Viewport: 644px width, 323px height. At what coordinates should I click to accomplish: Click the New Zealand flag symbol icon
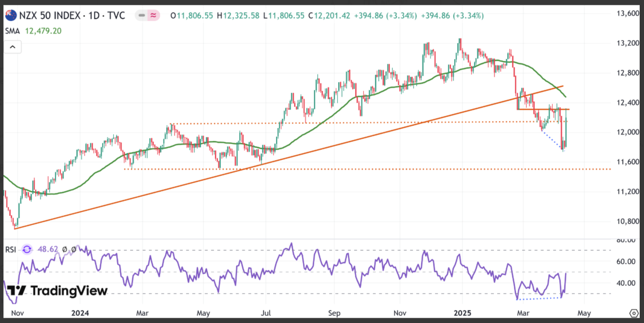pos(11,16)
